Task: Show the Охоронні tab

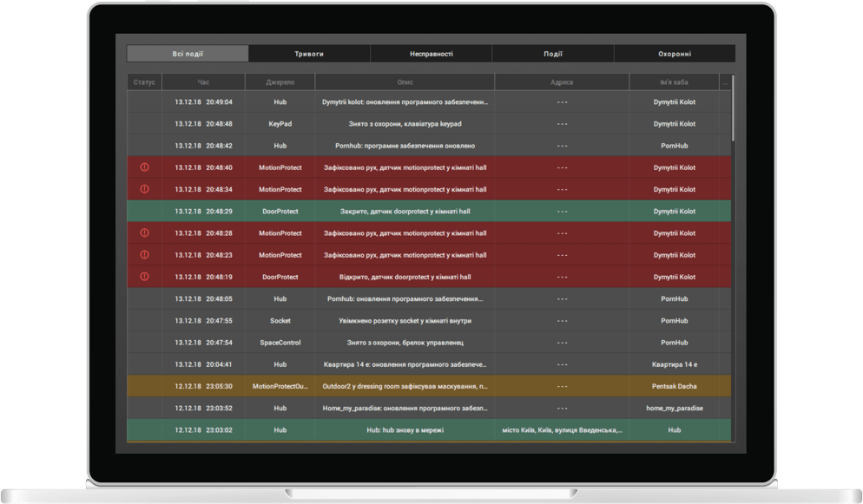Action: pos(674,54)
